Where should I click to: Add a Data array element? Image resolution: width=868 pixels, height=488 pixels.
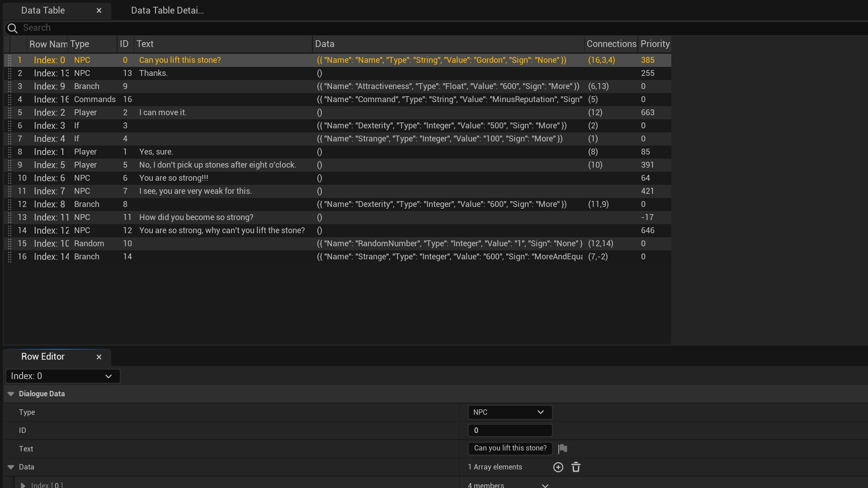point(558,467)
